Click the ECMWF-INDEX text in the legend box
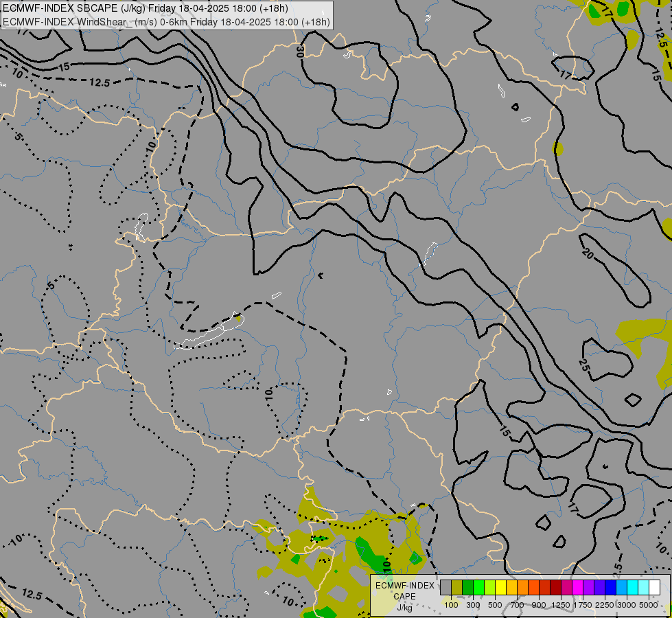672x618 pixels. (405, 586)
